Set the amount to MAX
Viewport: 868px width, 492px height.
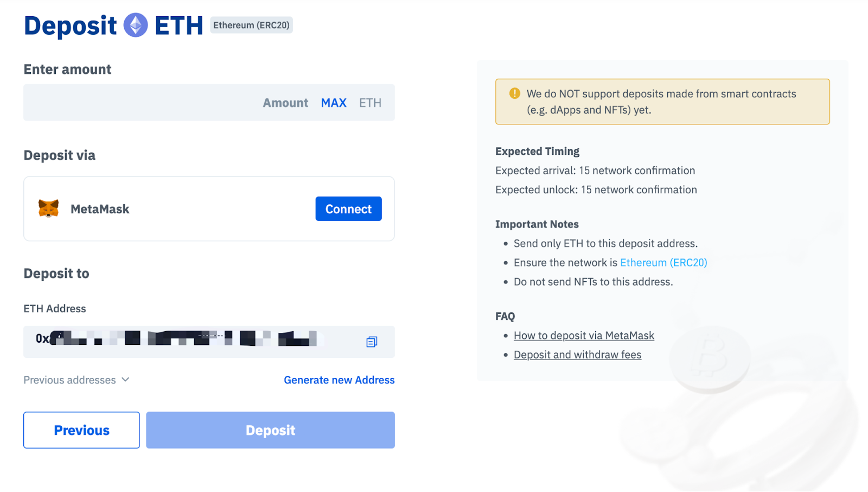click(x=334, y=103)
